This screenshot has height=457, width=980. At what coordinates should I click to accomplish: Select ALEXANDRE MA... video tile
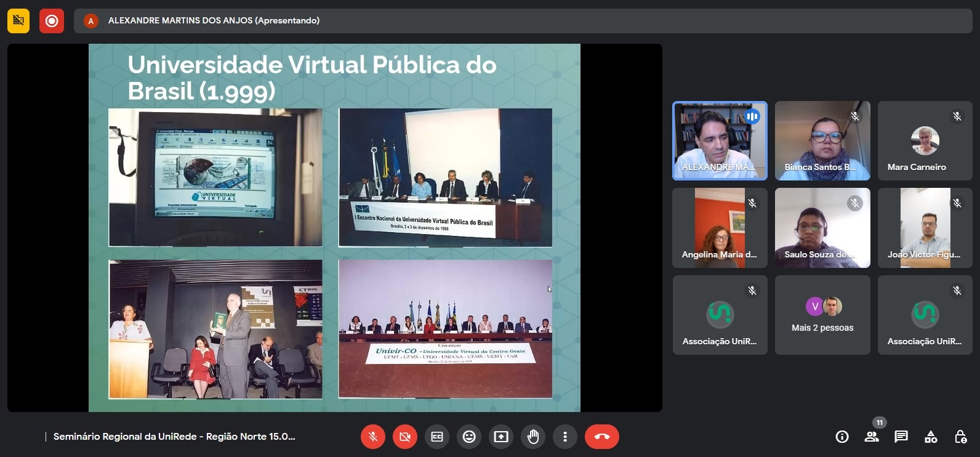720,141
